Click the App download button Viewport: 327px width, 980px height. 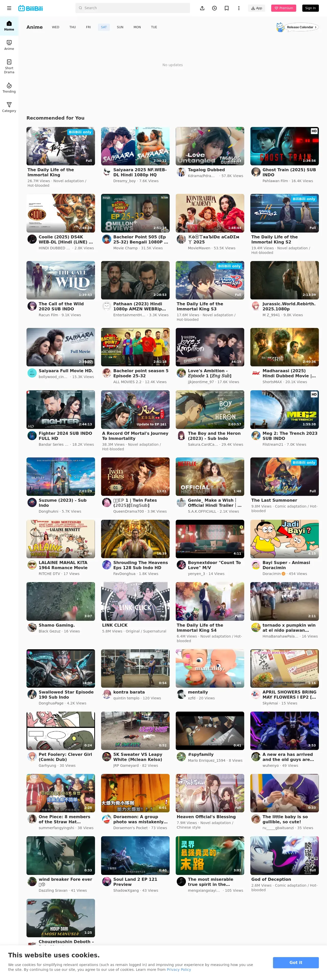pyautogui.click(x=256, y=8)
